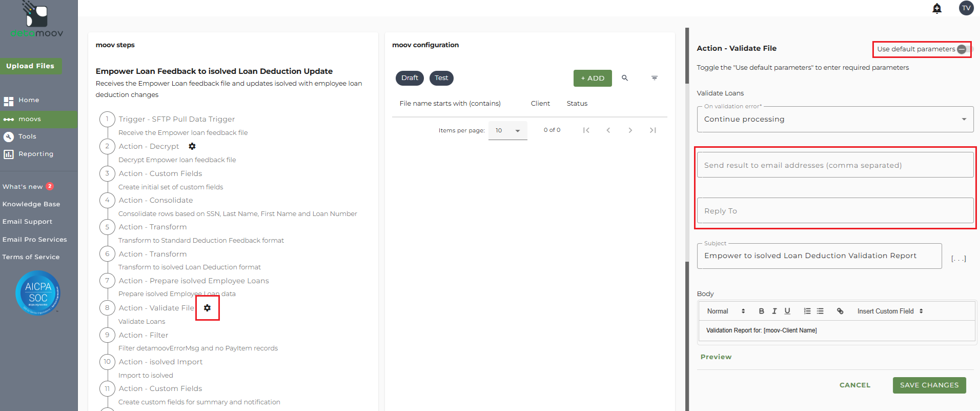Insert numbered list in Body editor
The width and height of the screenshot is (980, 411).
point(807,311)
